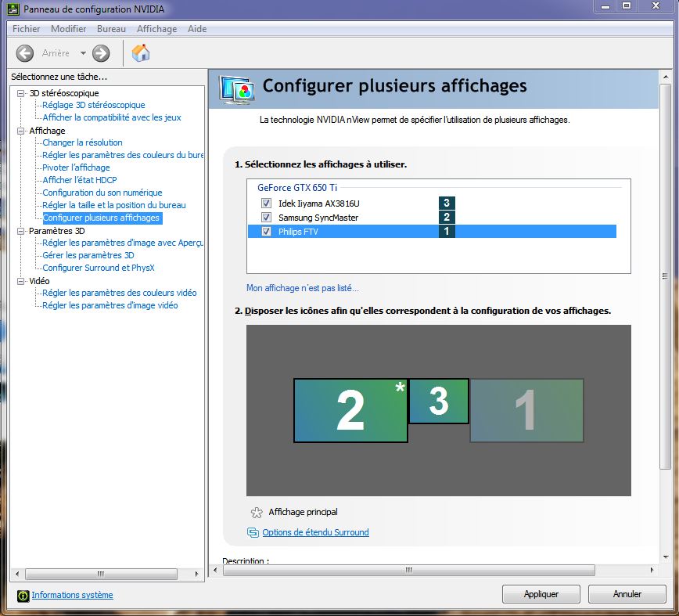Click the main panel scroll up arrow

[665, 77]
